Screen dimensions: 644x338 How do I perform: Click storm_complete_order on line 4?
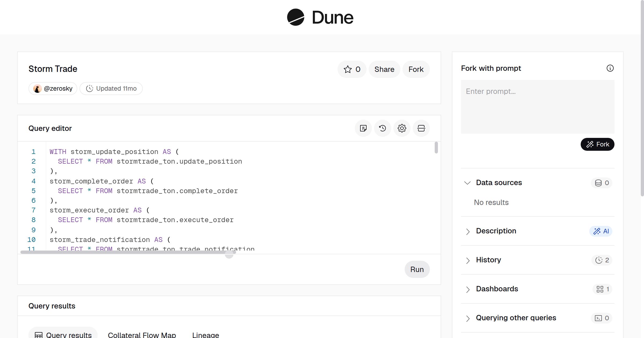coord(91,181)
